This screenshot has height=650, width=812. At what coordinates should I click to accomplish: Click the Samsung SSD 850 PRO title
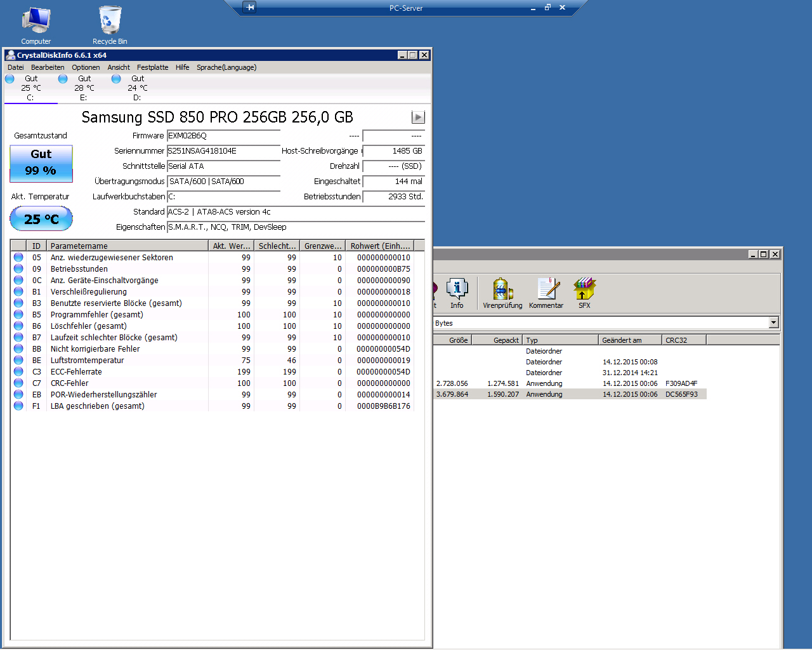218,117
